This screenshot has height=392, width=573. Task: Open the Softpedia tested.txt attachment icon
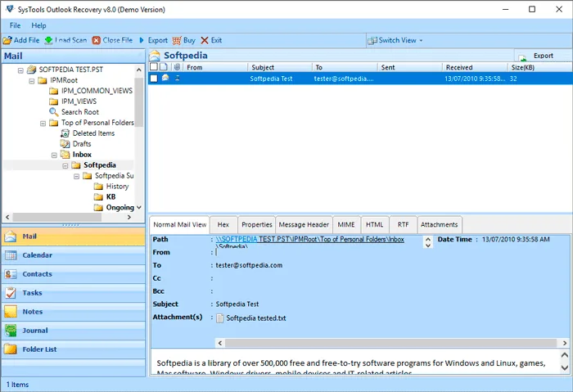coord(219,318)
